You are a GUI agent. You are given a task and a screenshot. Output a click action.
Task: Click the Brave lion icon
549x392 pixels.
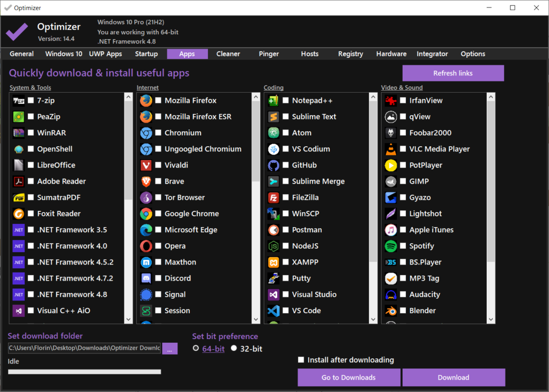click(146, 182)
